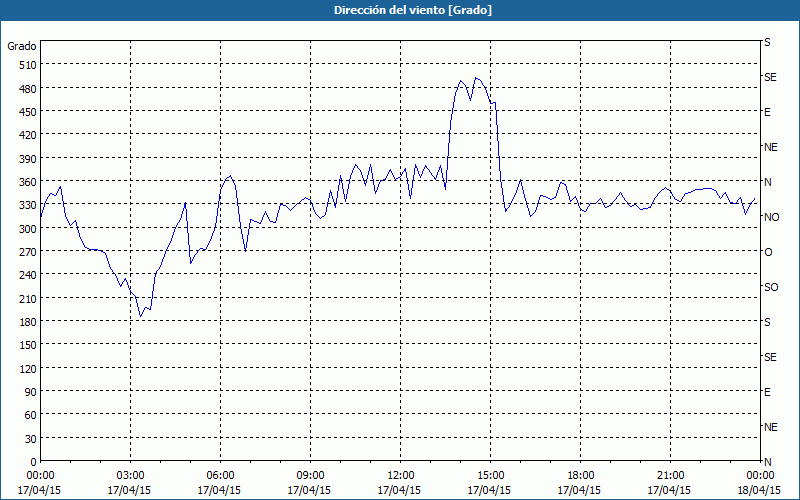This screenshot has width=800, height=500.
Task: Select the 150 y-axis value
Action: point(28,345)
